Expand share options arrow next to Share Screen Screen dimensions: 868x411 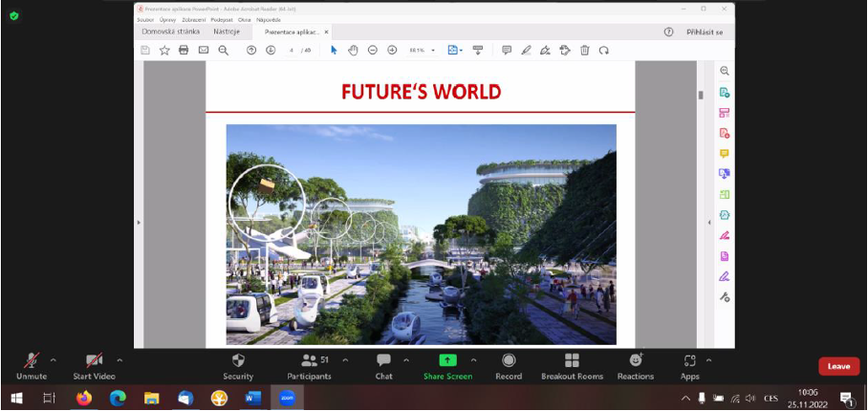[x=473, y=360]
